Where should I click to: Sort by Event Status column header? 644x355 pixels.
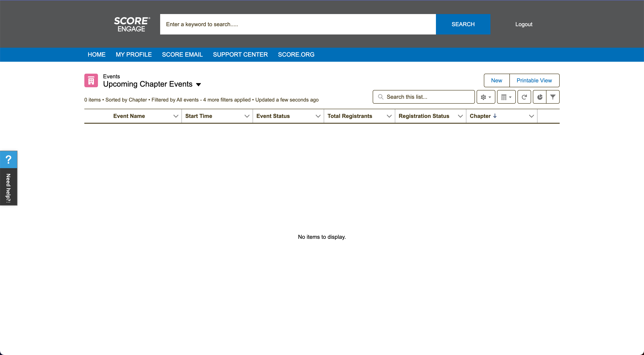point(273,116)
